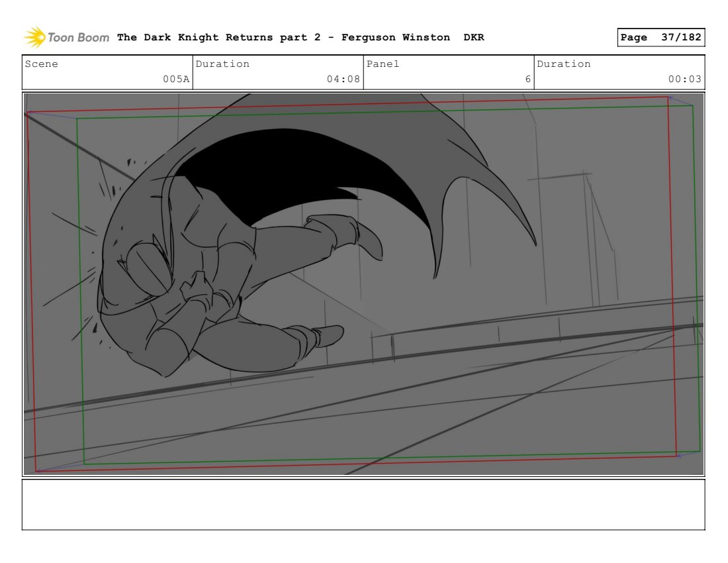Click the Toon Boom logo icon

[x=34, y=37]
